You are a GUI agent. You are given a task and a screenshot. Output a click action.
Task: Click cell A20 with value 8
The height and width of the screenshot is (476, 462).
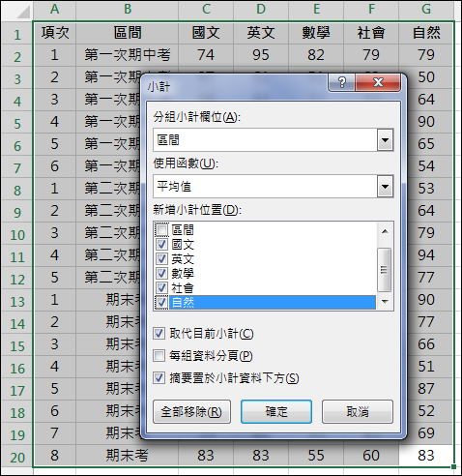click(54, 456)
